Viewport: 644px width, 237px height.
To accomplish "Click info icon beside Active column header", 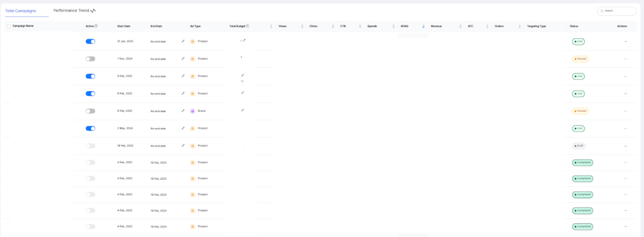I will click(x=96, y=26).
